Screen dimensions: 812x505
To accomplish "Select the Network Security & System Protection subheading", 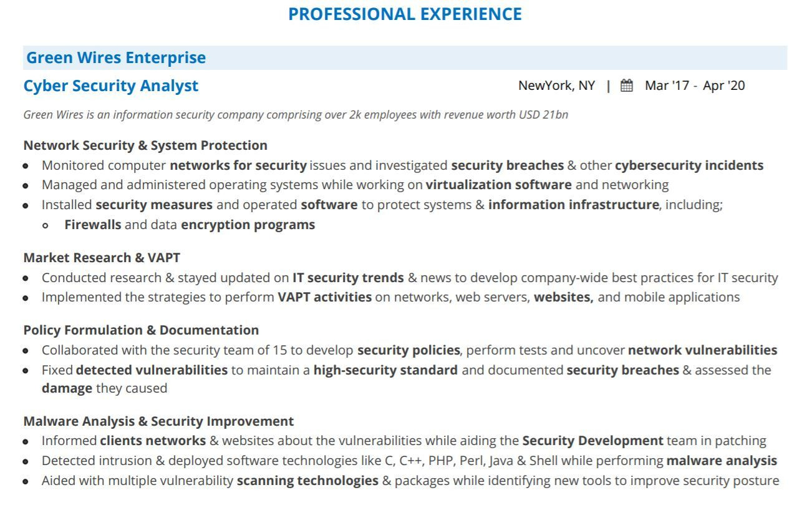I will click(145, 145).
